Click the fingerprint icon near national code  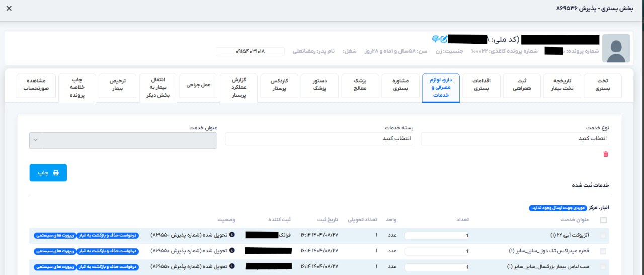(x=436, y=39)
